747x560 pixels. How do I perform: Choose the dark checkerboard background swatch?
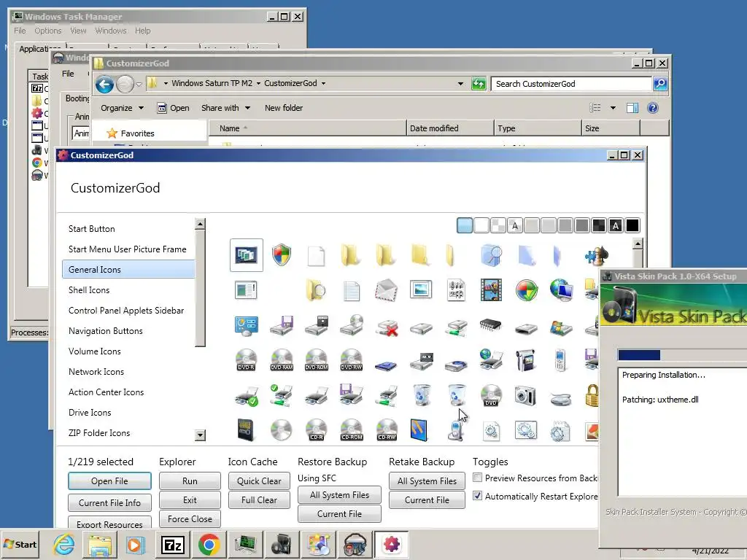[x=598, y=225]
